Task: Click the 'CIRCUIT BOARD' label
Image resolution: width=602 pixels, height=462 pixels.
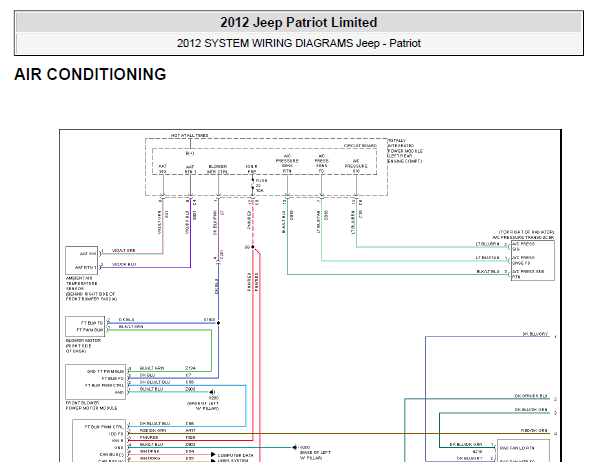Action: [360, 146]
